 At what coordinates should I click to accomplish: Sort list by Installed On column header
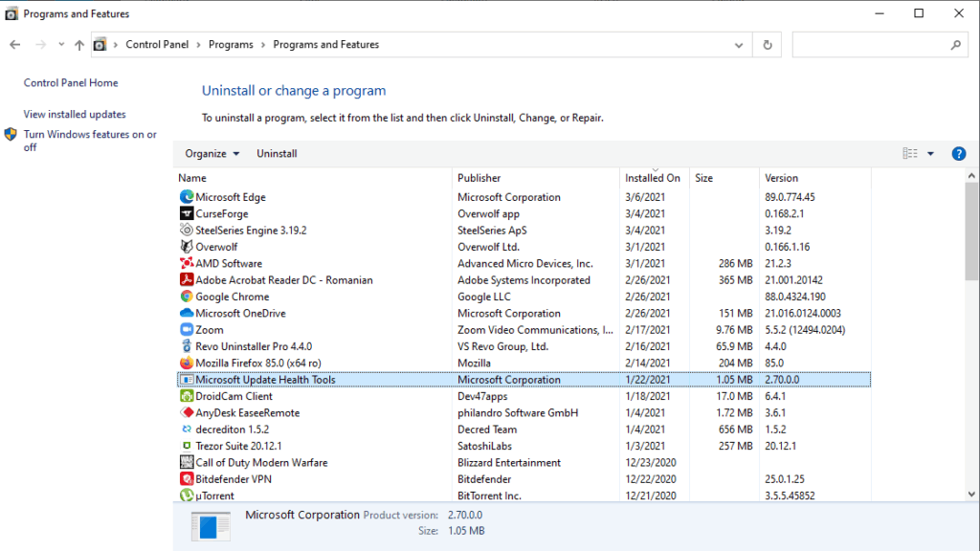[655, 178]
